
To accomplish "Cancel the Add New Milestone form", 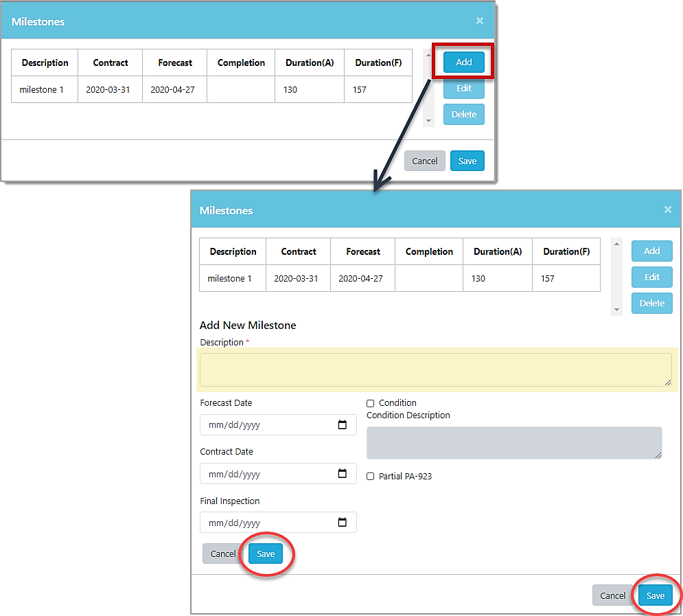I will point(223,554).
